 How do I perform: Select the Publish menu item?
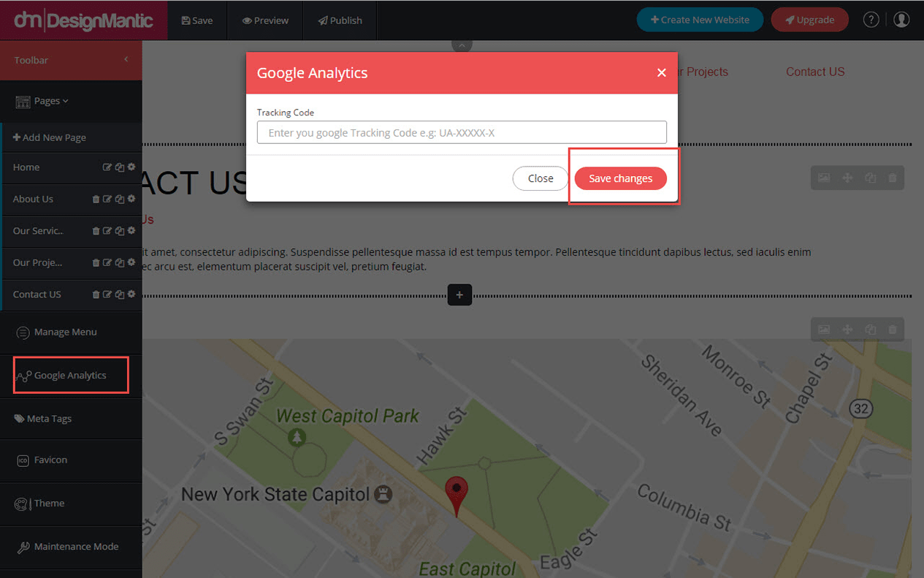(339, 20)
